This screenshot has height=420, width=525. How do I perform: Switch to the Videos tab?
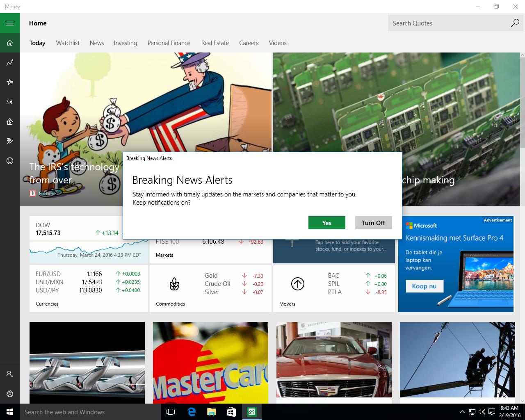(278, 43)
